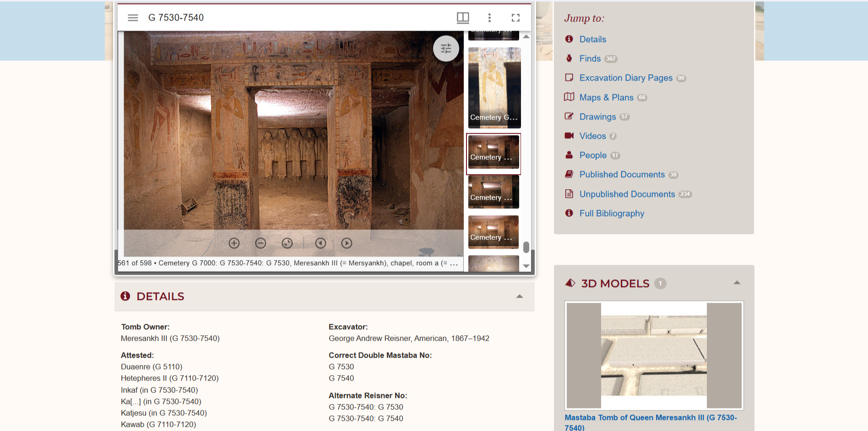Jump to the Finds section
868x431 pixels.
590,59
